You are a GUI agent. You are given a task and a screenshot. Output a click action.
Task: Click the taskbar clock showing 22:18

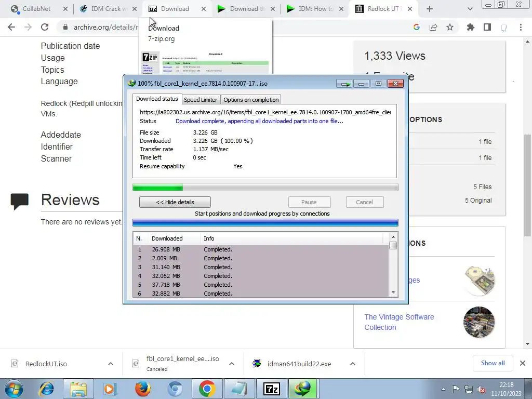click(506, 389)
